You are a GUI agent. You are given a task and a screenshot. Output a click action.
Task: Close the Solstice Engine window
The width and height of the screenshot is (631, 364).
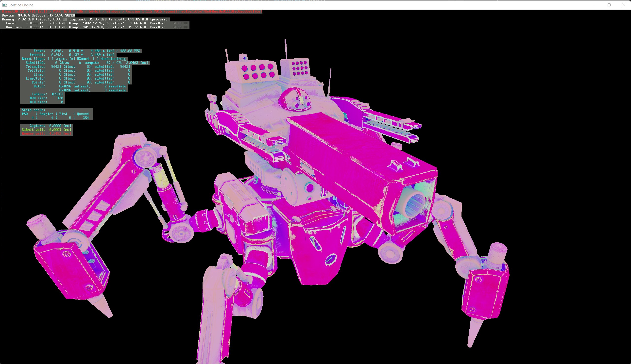[624, 5]
